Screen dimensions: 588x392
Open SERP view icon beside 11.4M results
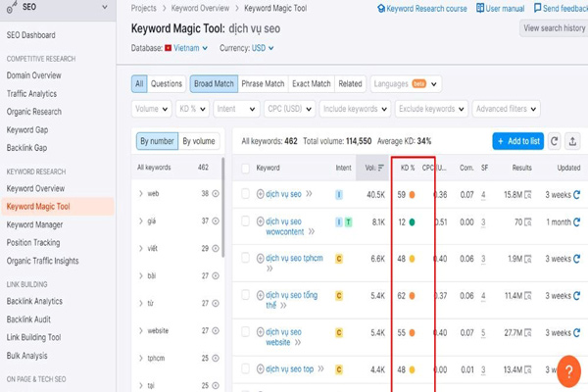click(x=528, y=296)
